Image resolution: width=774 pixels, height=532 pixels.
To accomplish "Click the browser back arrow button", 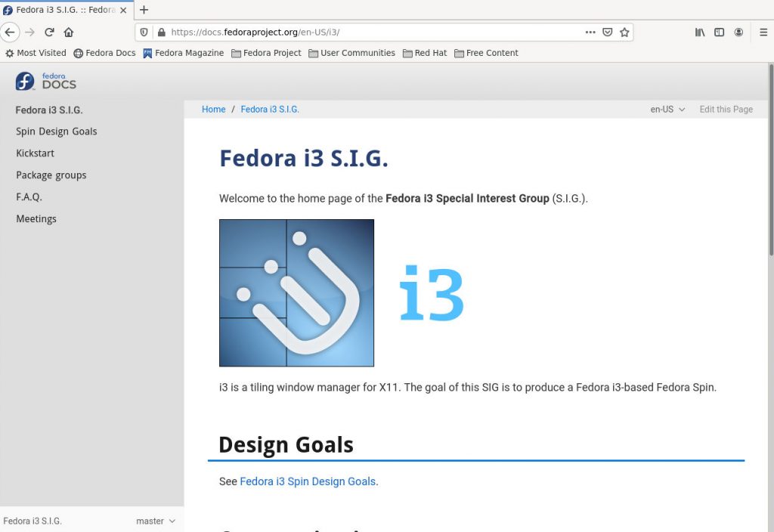I will 10,32.
